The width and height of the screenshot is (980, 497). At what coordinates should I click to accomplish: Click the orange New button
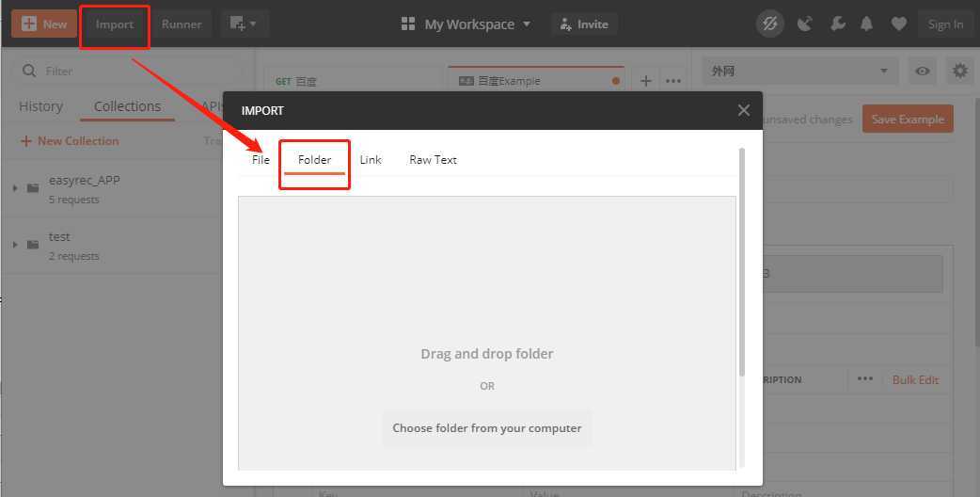coord(44,24)
